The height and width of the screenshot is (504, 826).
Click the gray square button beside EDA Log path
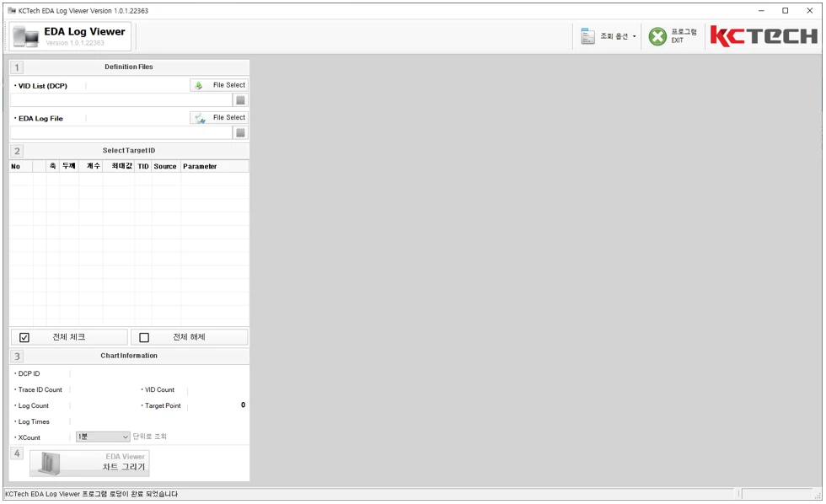point(241,132)
